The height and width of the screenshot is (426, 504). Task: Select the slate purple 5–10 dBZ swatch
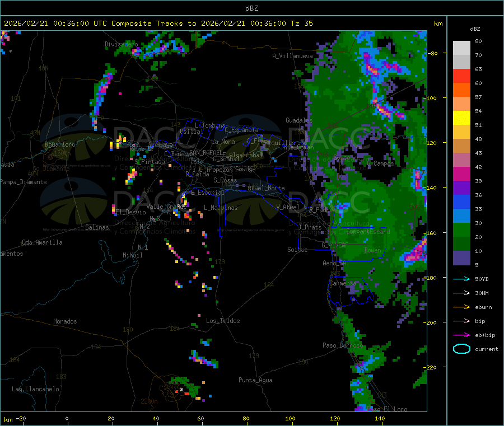(x=461, y=258)
